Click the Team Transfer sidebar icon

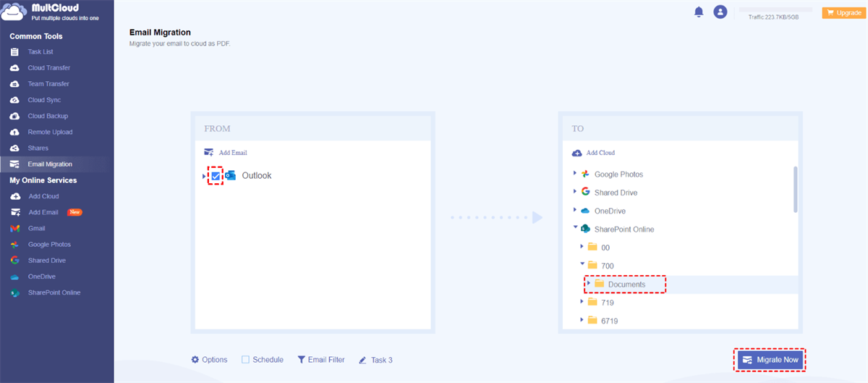(x=14, y=84)
